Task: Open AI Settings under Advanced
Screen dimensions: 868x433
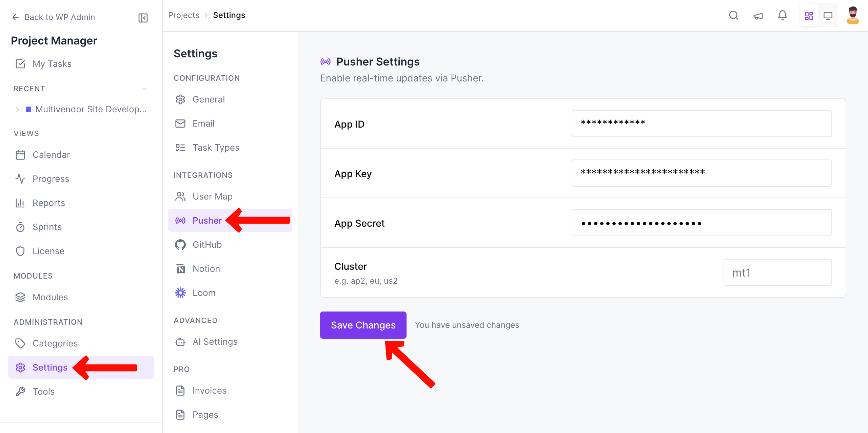Action: (215, 342)
